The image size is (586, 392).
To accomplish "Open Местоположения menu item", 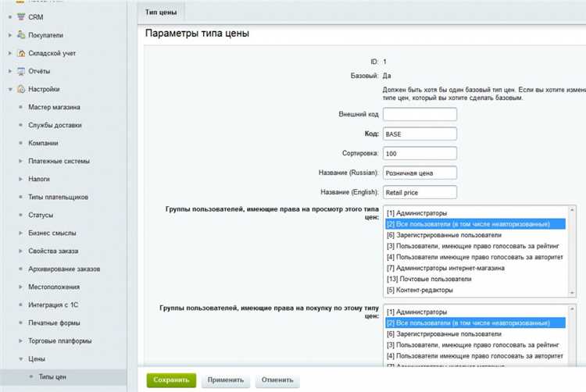I will (54, 287).
